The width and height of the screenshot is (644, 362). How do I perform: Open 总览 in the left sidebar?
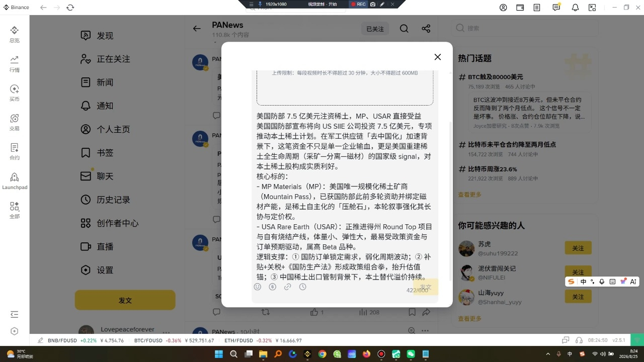point(14,34)
